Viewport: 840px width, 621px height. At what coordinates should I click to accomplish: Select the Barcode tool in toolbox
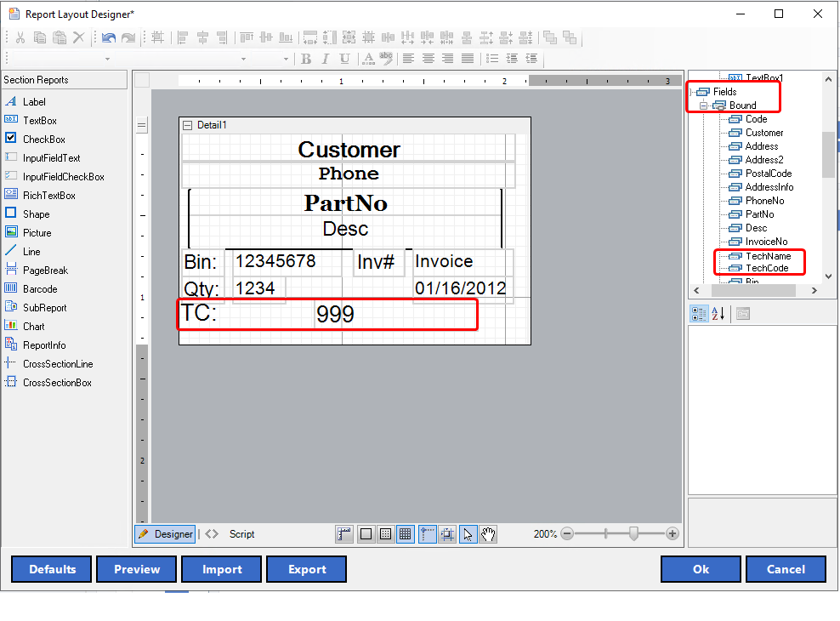click(x=39, y=289)
